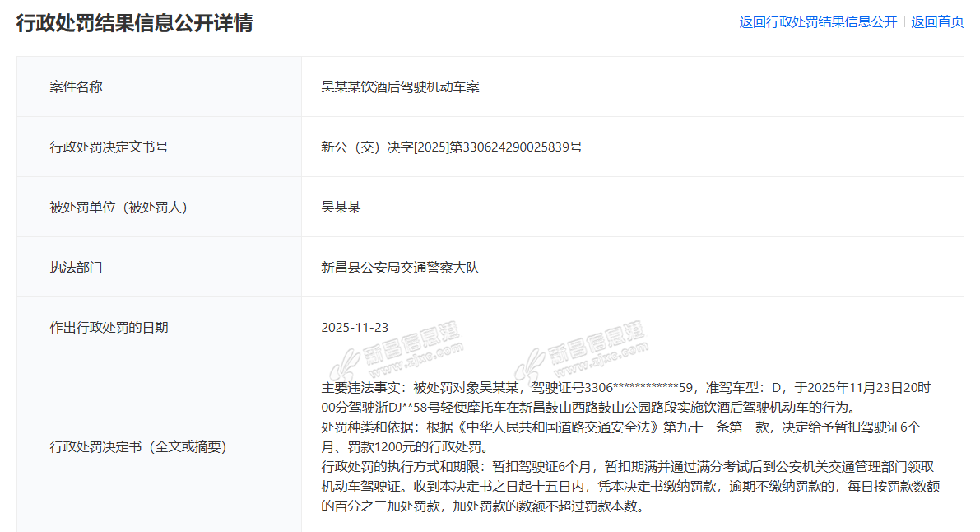980x532 pixels.
Task: Select the 行政处罚决定文书号 label
Action: (109, 147)
